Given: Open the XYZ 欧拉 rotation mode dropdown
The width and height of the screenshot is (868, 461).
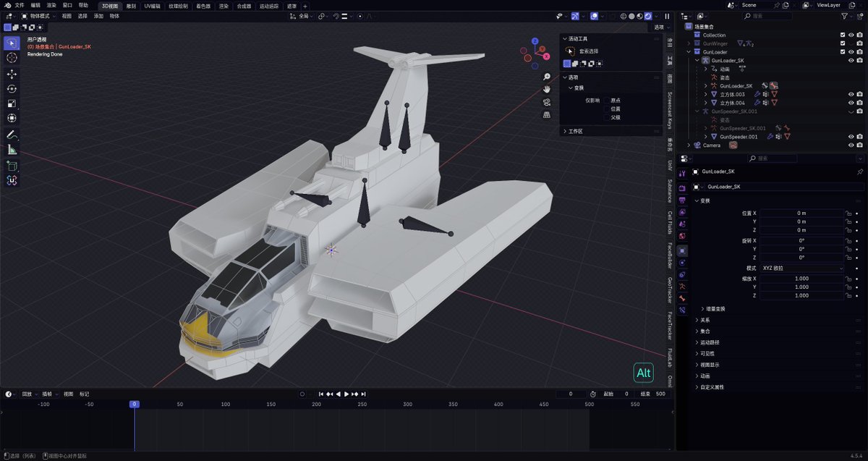Looking at the screenshot, I should [x=803, y=268].
